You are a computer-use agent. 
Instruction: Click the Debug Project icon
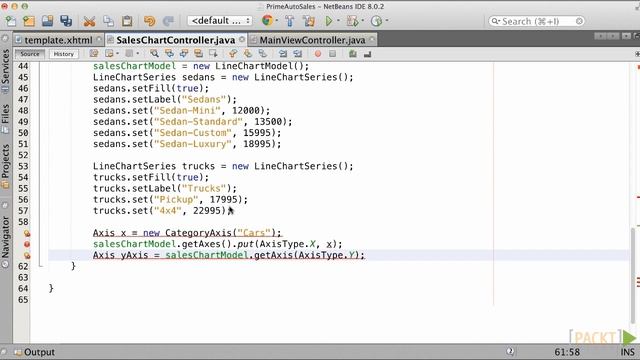point(351,21)
